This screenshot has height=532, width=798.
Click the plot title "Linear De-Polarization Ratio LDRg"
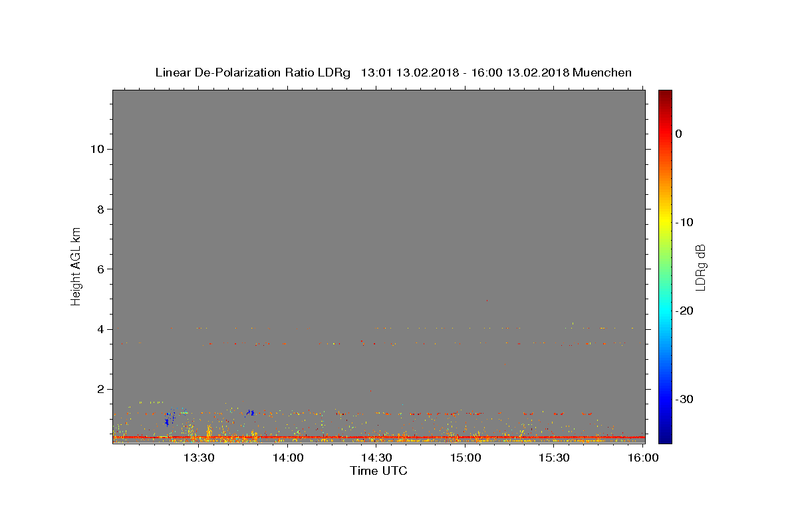(252, 72)
